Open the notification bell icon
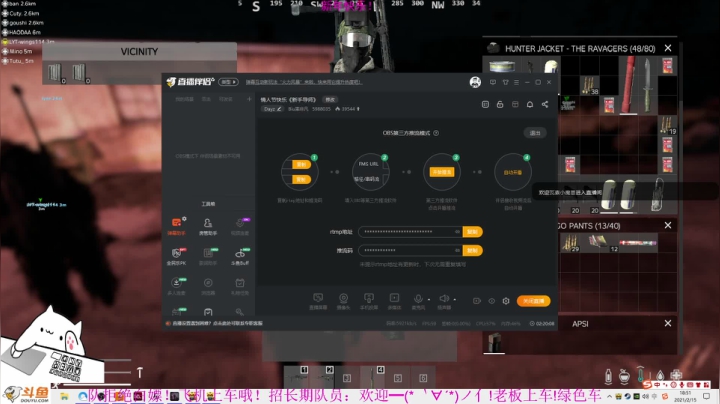The image size is (720, 404). click(530, 105)
